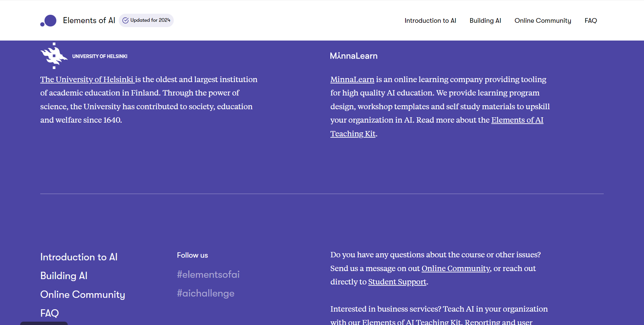
Task: Click the text 'and welfare since 1640.'
Action: coord(81,120)
